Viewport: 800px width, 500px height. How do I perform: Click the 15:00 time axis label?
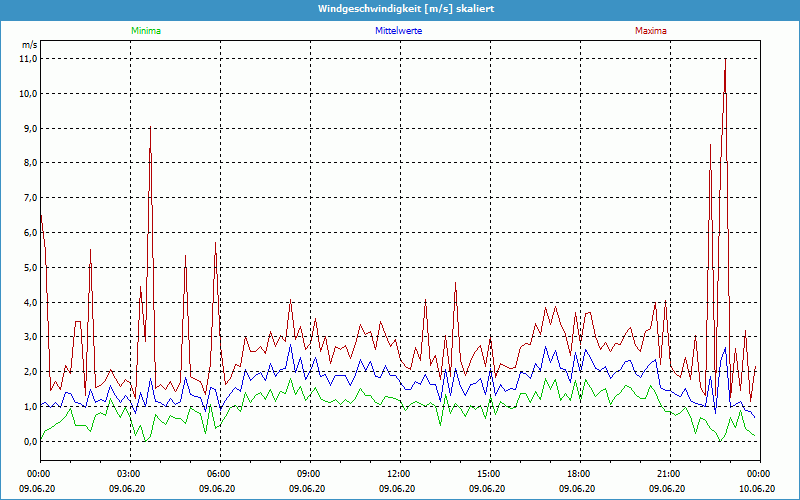coord(490,474)
